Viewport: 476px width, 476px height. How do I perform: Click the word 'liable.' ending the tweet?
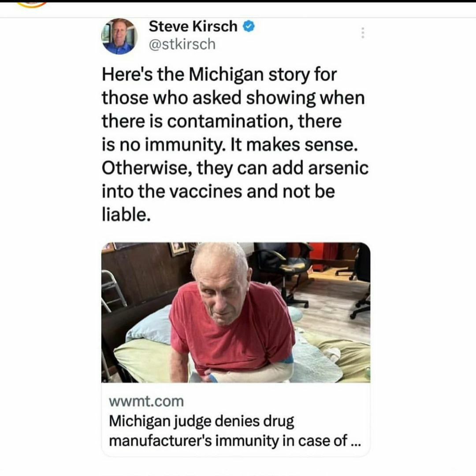(x=126, y=215)
